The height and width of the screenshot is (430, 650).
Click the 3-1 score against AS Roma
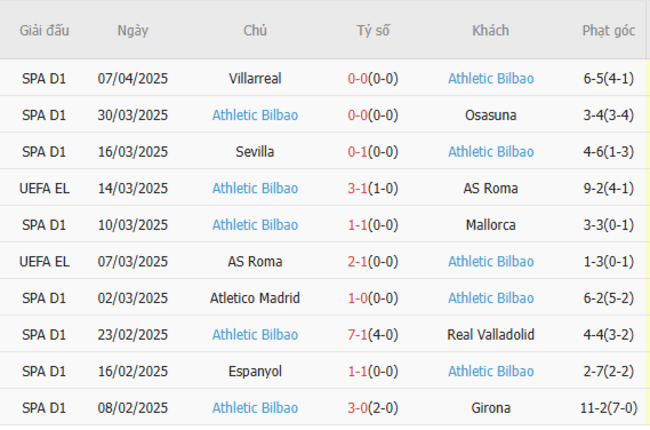[356, 188]
